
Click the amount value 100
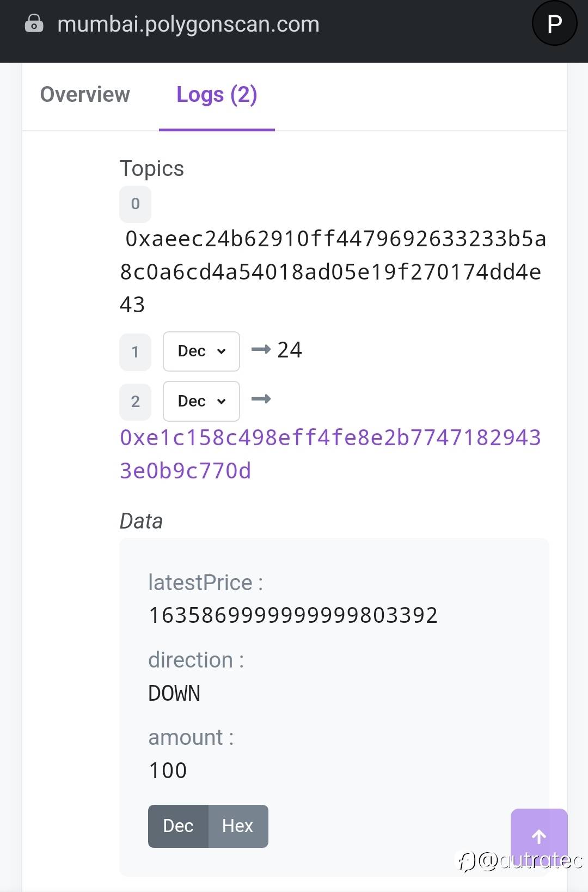pos(168,770)
